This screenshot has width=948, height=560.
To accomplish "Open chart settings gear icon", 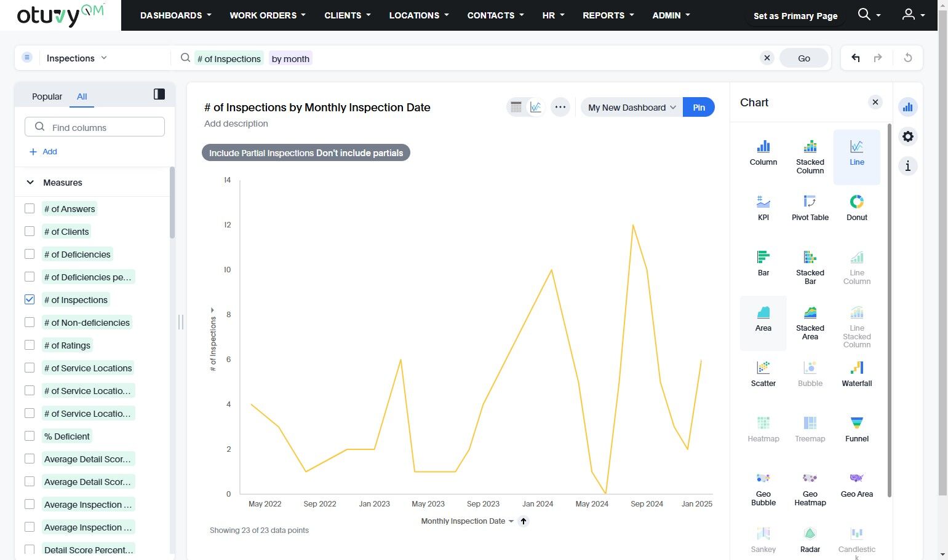I will point(907,136).
